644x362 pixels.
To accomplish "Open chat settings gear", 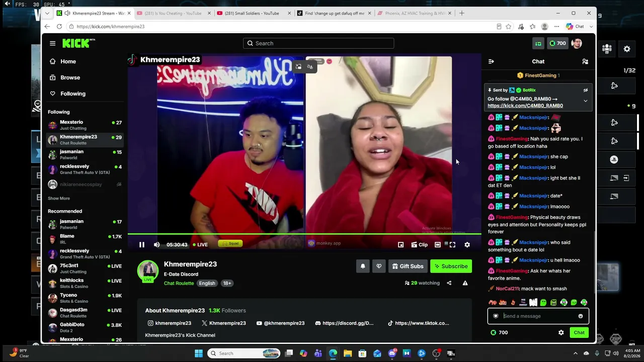I will pyautogui.click(x=561, y=332).
